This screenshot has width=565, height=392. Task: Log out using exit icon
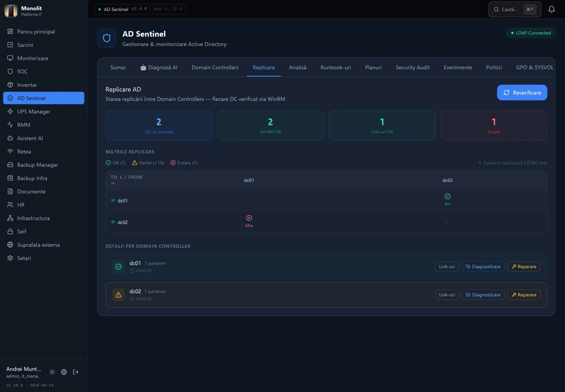76,372
